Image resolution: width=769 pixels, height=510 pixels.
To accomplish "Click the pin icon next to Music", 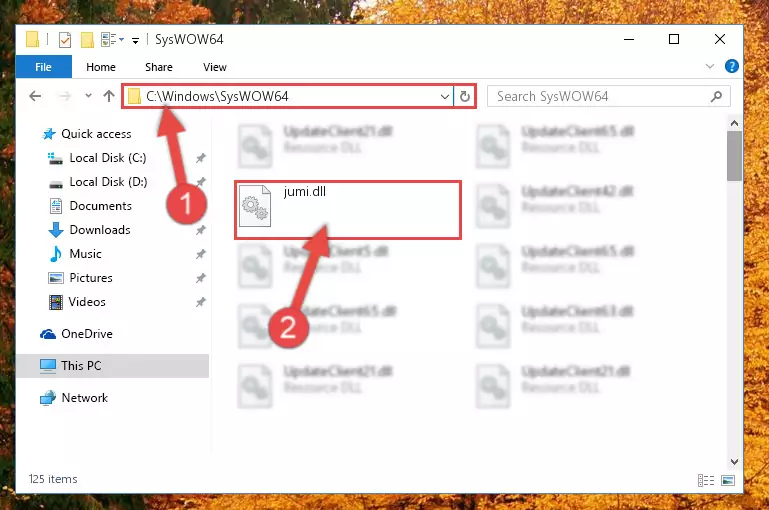I will coord(201,254).
